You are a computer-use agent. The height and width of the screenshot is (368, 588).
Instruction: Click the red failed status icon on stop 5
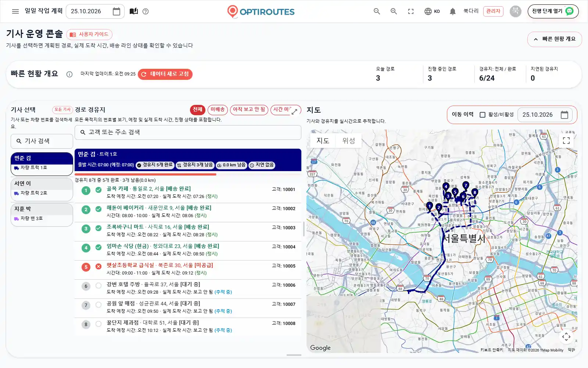click(98, 266)
